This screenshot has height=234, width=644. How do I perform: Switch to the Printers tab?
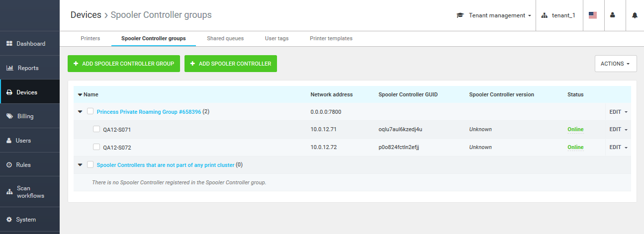[90, 38]
